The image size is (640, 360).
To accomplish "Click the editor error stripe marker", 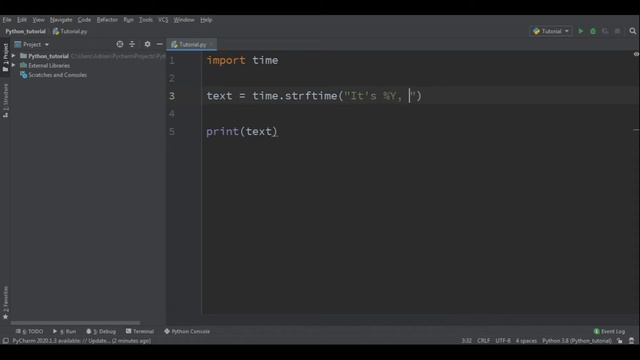I will click(x=636, y=130).
